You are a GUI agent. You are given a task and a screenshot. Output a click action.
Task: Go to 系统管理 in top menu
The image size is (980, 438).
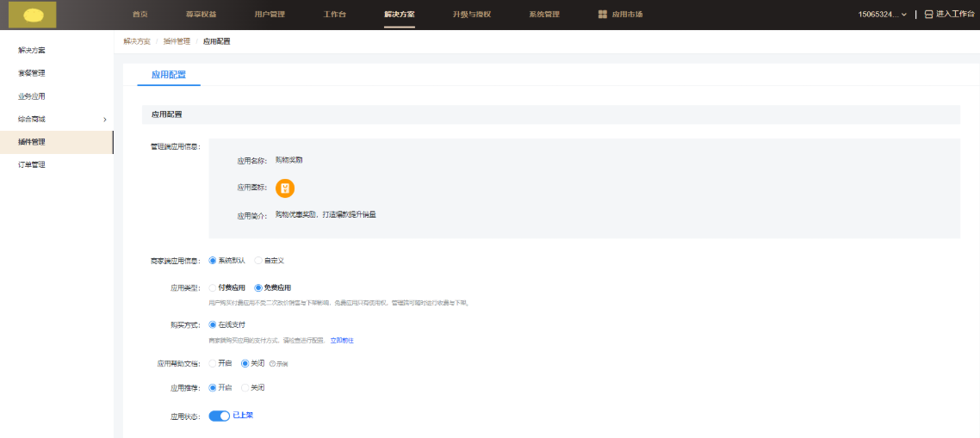[x=543, y=15]
